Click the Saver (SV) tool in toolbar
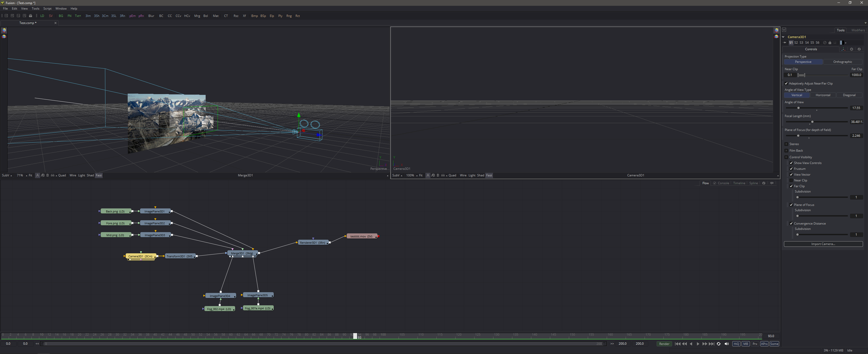This screenshot has width=868, height=354. pos(50,16)
